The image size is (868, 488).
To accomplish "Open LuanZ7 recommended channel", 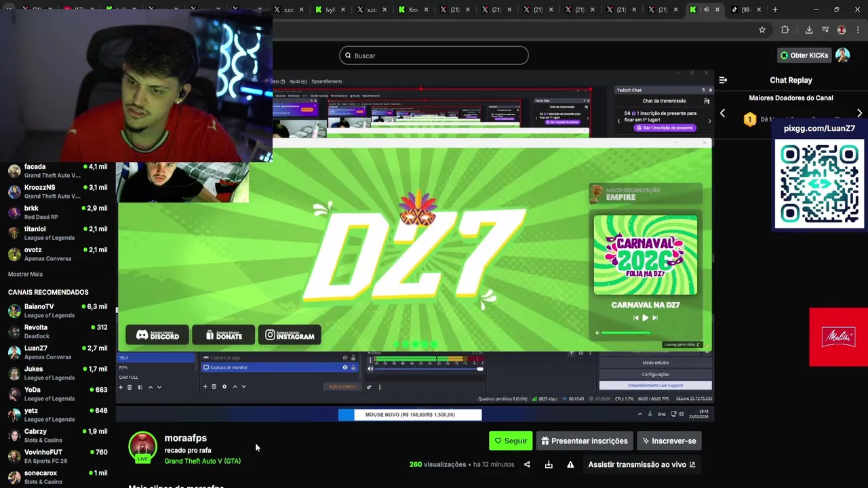I will coord(58,352).
